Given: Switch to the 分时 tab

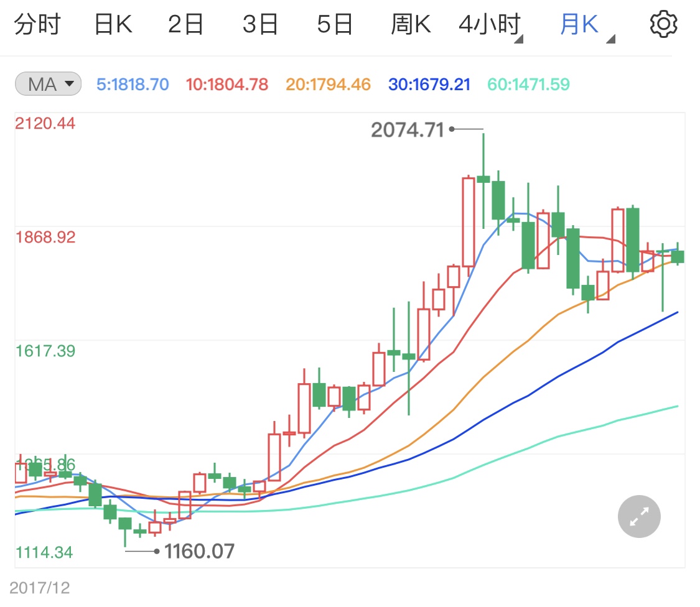Looking at the screenshot, I should [37, 24].
